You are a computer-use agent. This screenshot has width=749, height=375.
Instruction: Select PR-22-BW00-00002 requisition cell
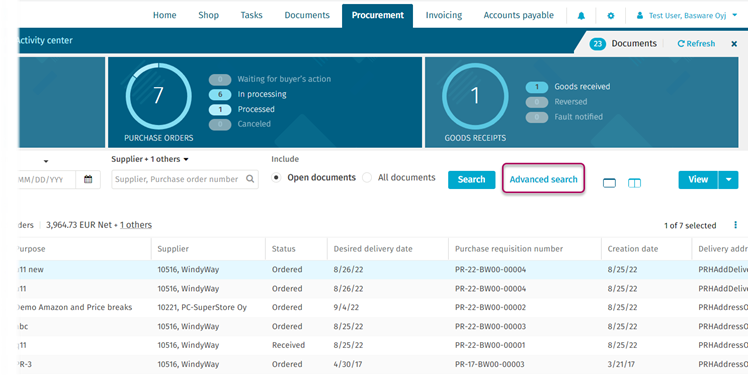[490, 308]
